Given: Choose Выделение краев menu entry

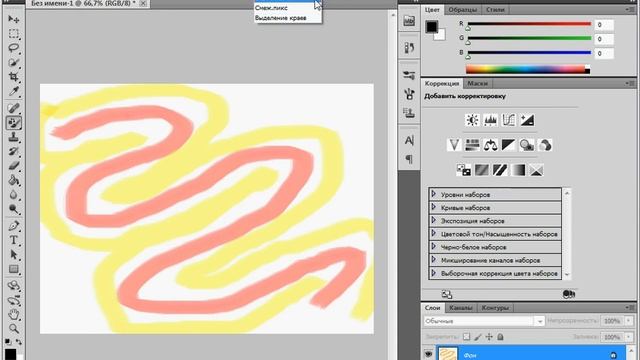Looking at the screenshot, I should click(x=280, y=18).
